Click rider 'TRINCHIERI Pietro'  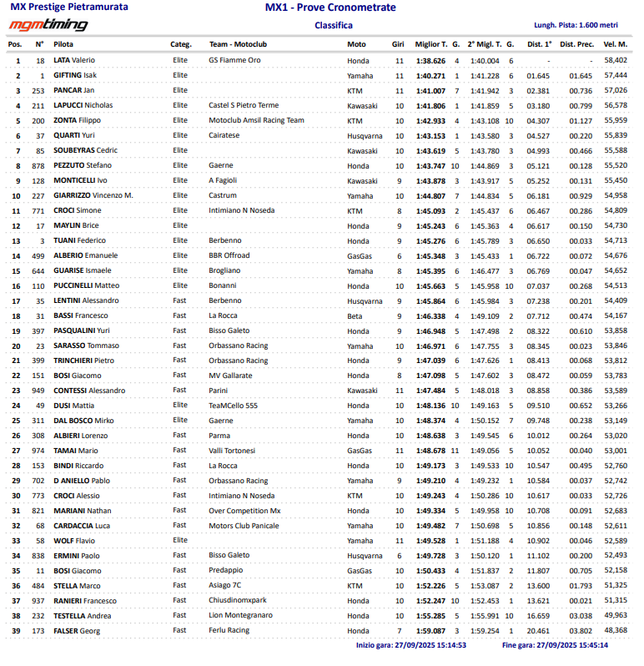pyautogui.click(x=84, y=361)
